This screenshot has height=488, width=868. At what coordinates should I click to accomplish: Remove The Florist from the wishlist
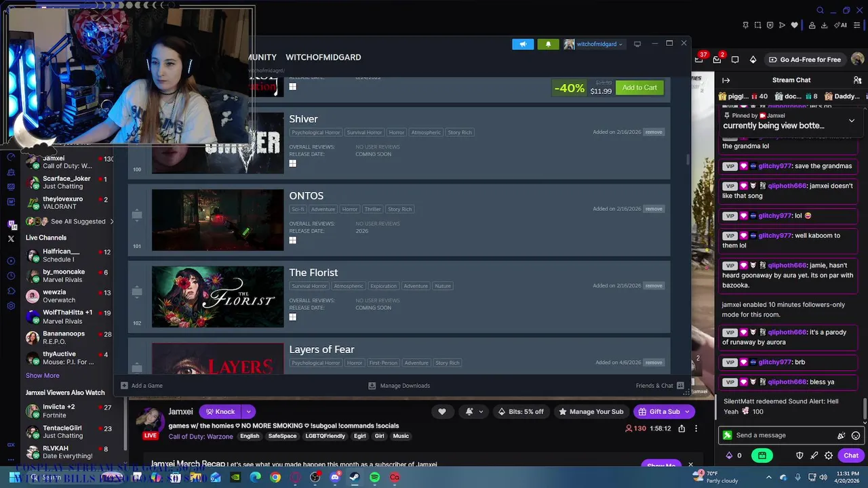[x=654, y=285]
